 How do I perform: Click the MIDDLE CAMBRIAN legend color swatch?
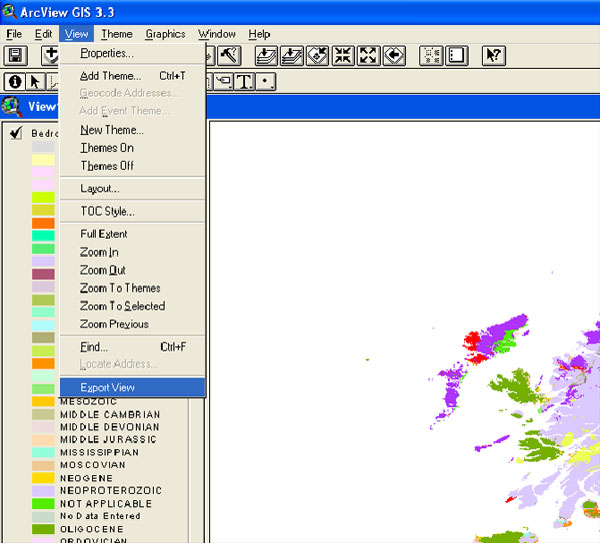[x=43, y=414]
